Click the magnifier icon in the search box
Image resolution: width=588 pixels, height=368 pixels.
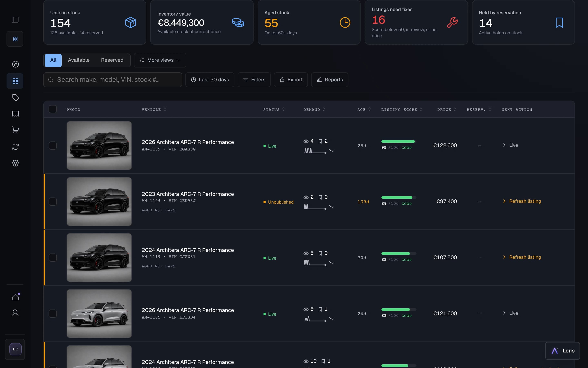(51, 80)
